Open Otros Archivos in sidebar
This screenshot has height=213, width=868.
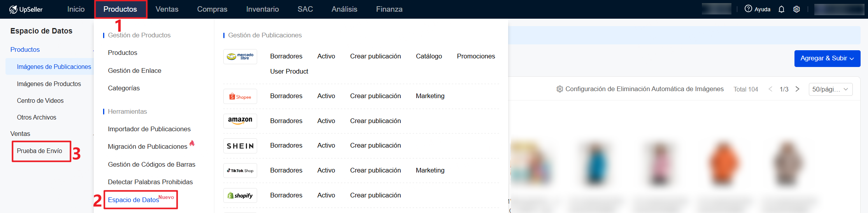click(x=37, y=117)
